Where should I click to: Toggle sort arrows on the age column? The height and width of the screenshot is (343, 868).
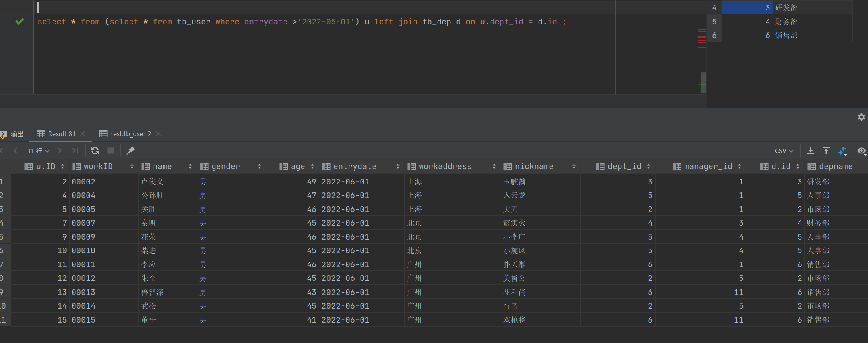coord(312,166)
